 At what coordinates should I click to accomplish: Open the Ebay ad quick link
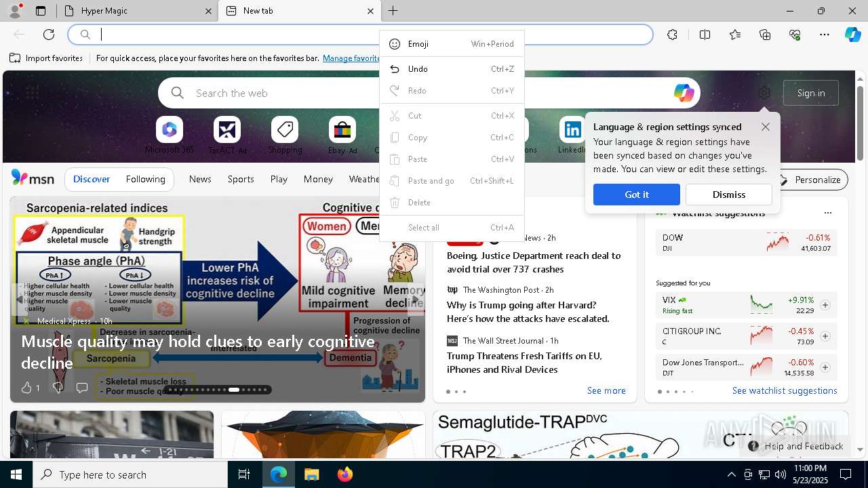click(342, 136)
